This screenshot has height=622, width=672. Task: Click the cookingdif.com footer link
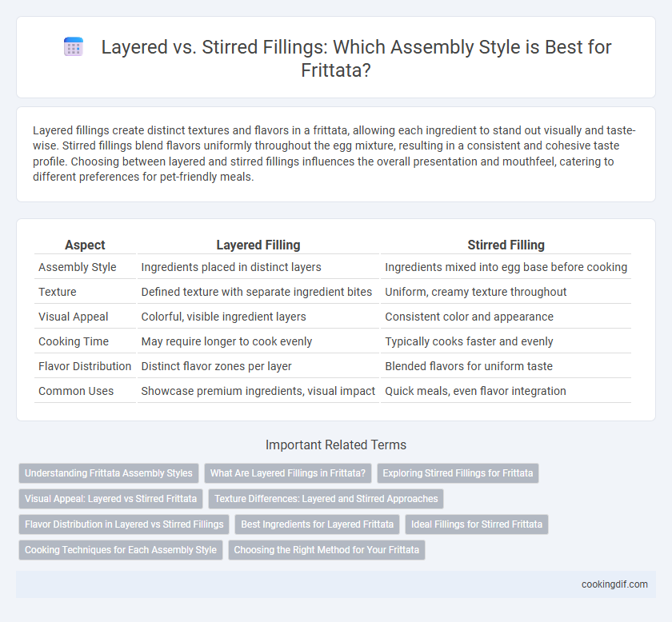point(614,584)
